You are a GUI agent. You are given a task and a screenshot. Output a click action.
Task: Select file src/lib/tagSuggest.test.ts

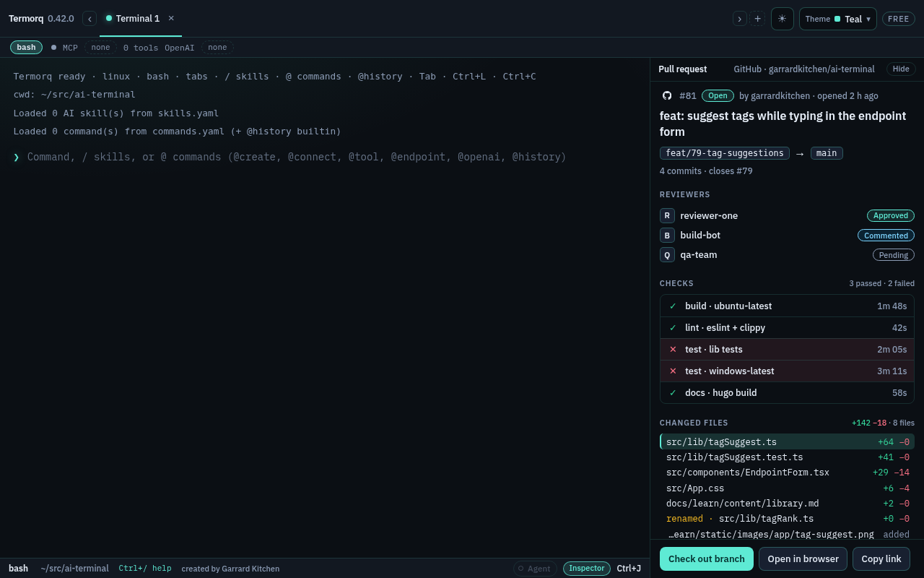pos(787,457)
